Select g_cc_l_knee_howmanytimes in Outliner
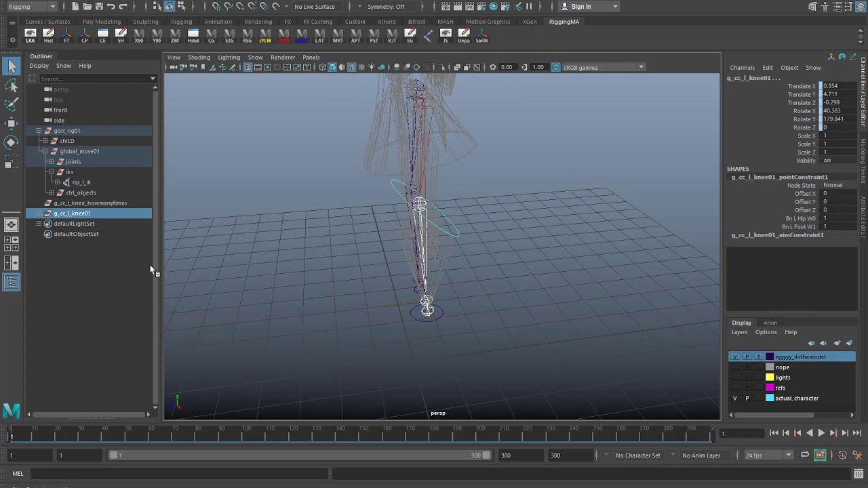The image size is (868, 488). point(90,203)
